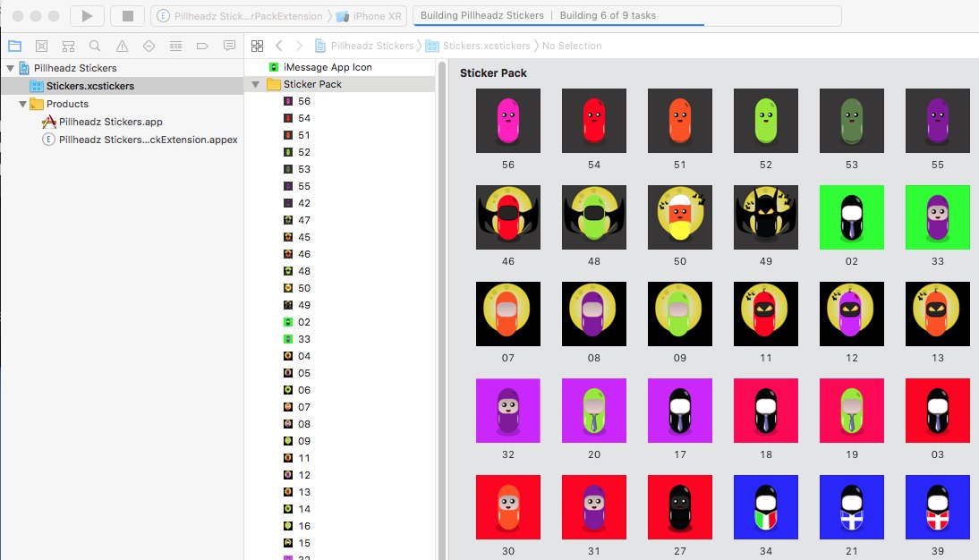The width and height of the screenshot is (979, 560).
Task: Collapse the Products group triangle
Action: [x=23, y=104]
